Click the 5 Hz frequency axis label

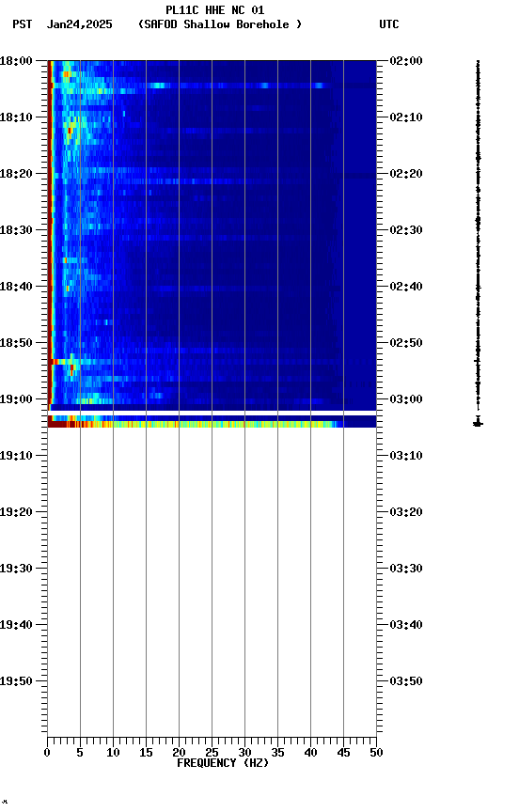point(80,754)
